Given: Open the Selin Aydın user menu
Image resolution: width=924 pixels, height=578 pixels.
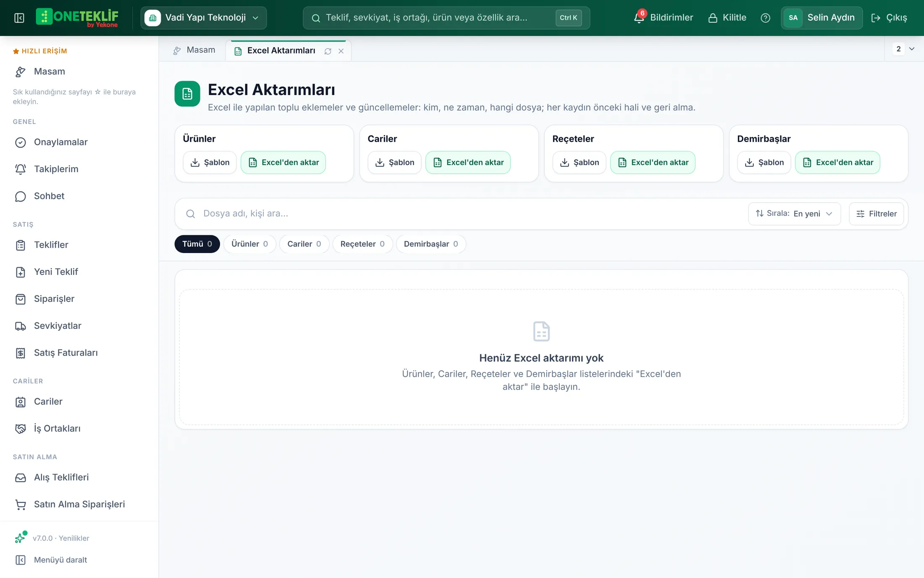Looking at the screenshot, I should pos(822,18).
